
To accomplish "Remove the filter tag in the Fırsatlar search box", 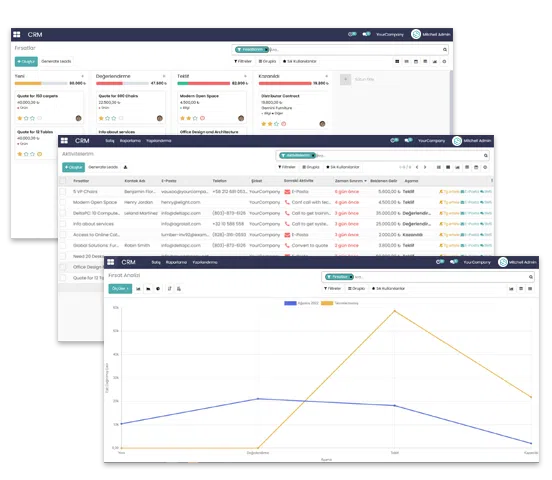I will 266,50.
